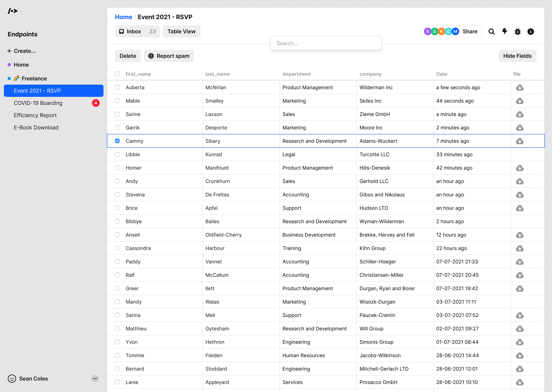Click the rainbow swatch next to Freelance
The height and width of the screenshot is (392, 552).
click(x=16, y=78)
